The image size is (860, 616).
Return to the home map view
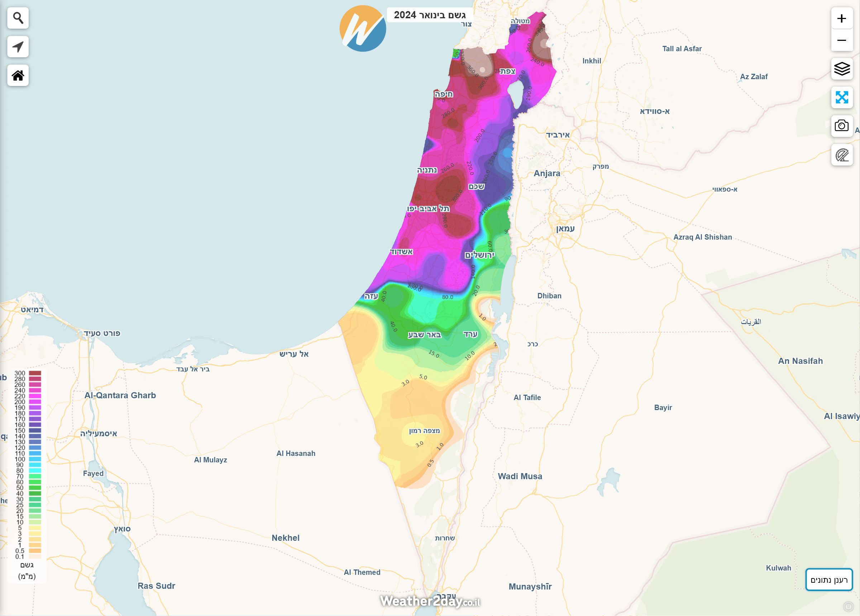18,76
